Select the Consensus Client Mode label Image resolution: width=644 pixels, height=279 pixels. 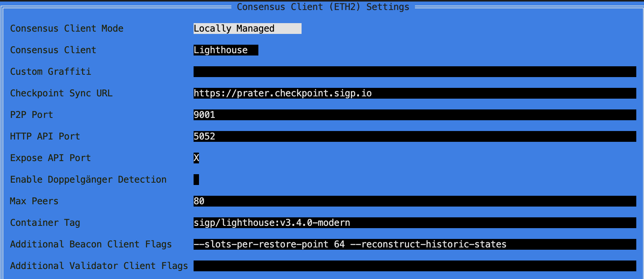67,29
